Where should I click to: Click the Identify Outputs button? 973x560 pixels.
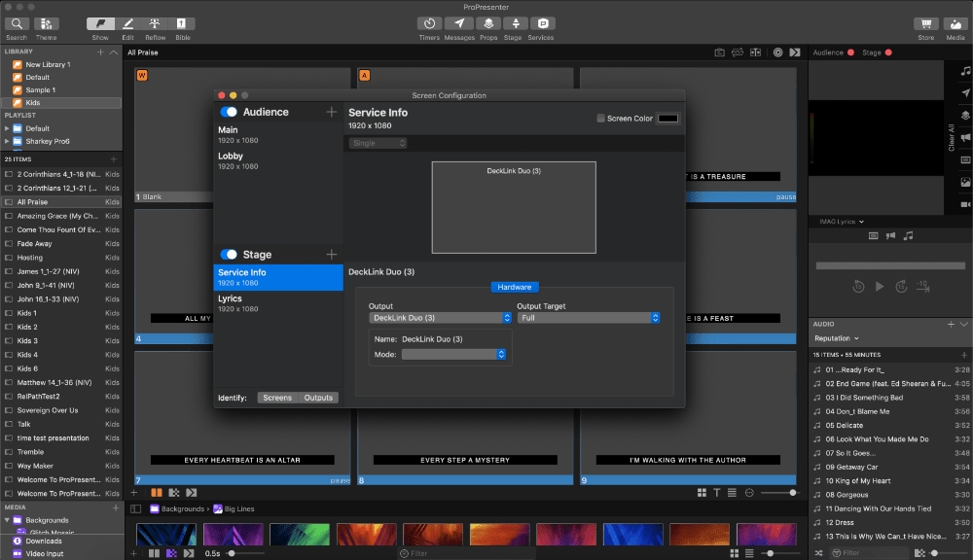(x=318, y=398)
